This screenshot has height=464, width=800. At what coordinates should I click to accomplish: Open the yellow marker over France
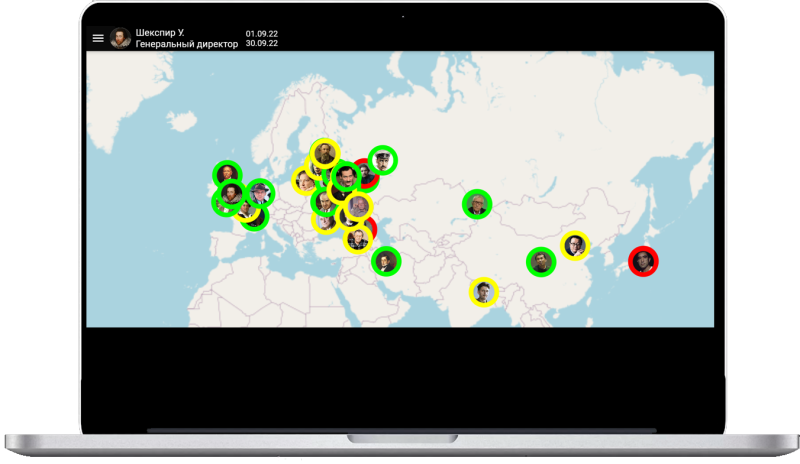[x=248, y=212]
